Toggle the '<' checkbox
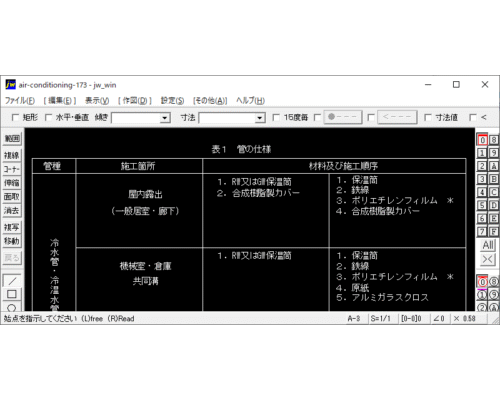 click(x=473, y=117)
